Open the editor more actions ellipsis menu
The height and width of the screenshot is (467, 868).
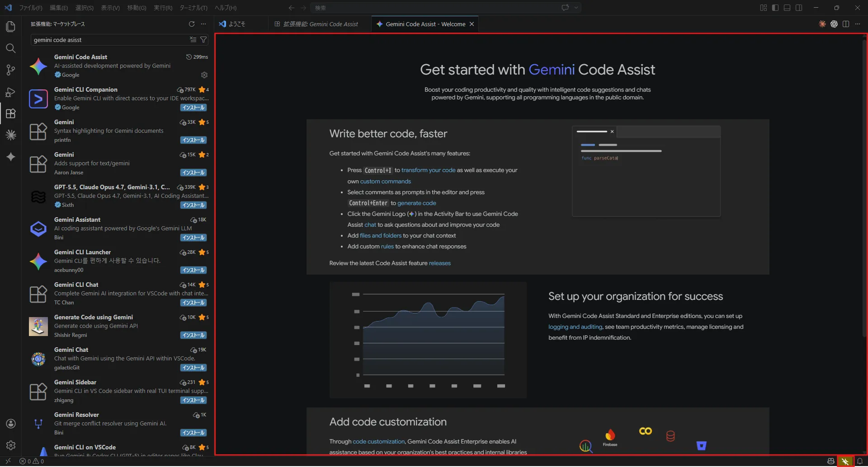(858, 24)
